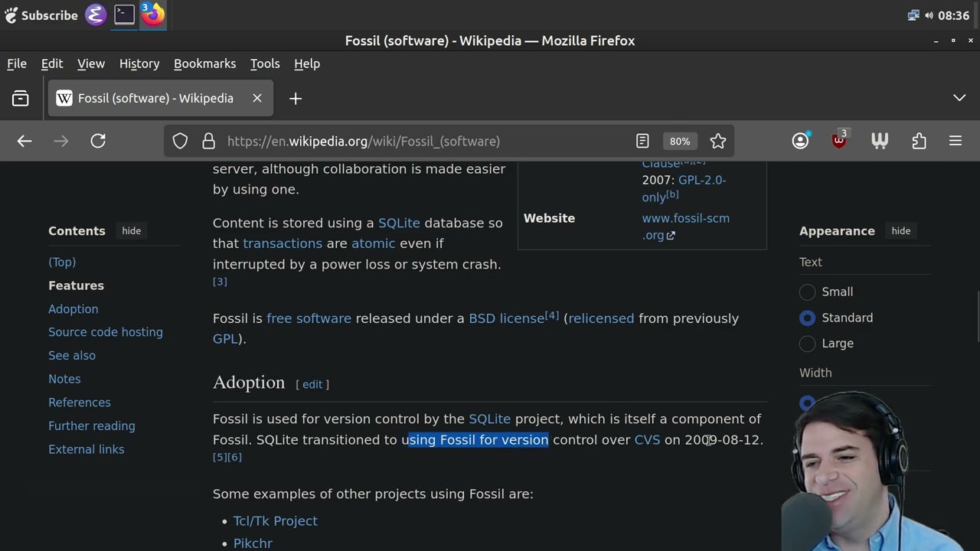Click the W extension toolbar icon
The height and width of the screenshot is (551, 980).
pos(880,141)
